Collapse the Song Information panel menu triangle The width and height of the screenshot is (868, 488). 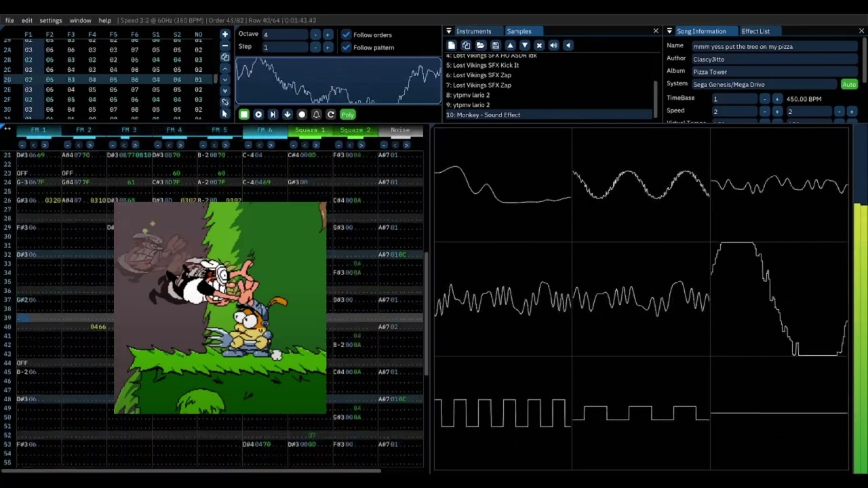(x=669, y=31)
